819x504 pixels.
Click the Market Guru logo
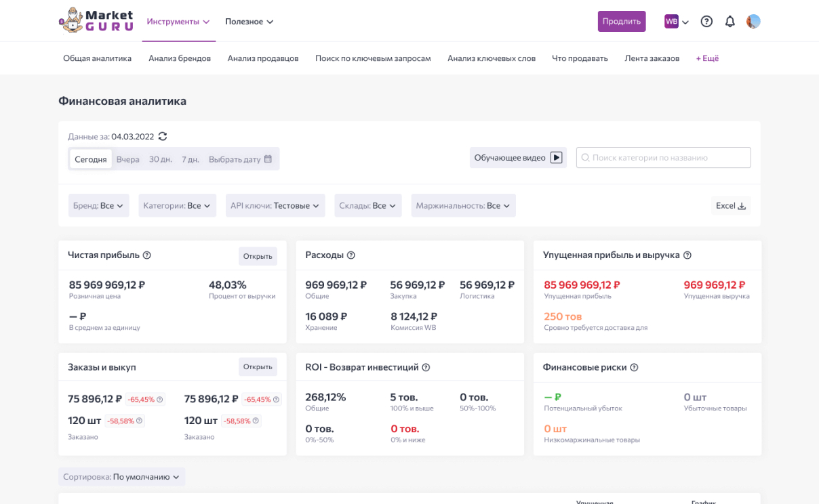pos(96,20)
